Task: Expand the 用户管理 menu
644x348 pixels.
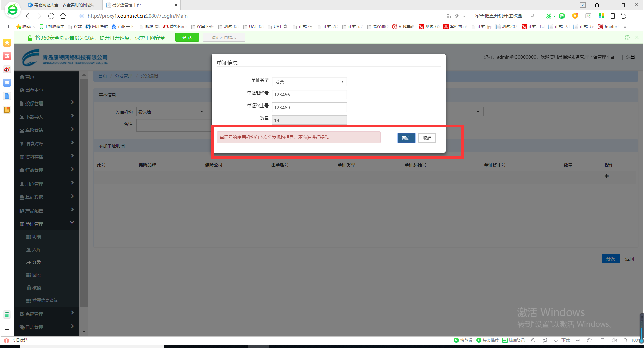Action: pos(47,184)
